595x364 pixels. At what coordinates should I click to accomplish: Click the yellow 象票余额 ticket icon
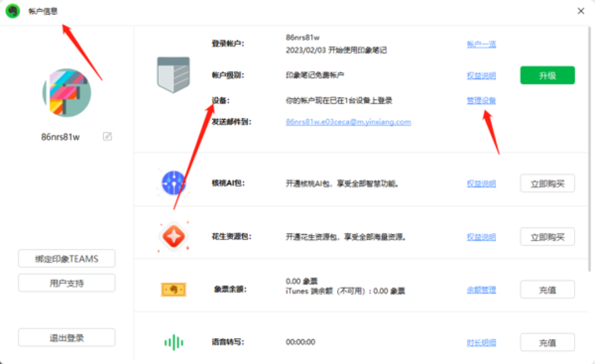174,289
